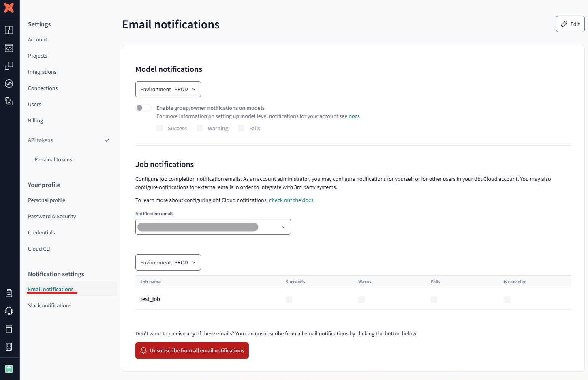This screenshot has width=588, height=380.
Task: Collapse the API tokens chevron
Action: pyautogui.click(x=107, y=140)
